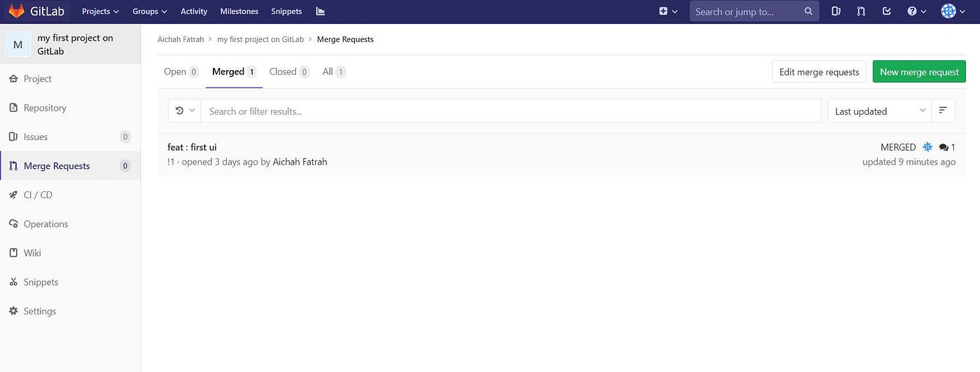Click 'updated 9 minutes ago' text

click(909, 162)
